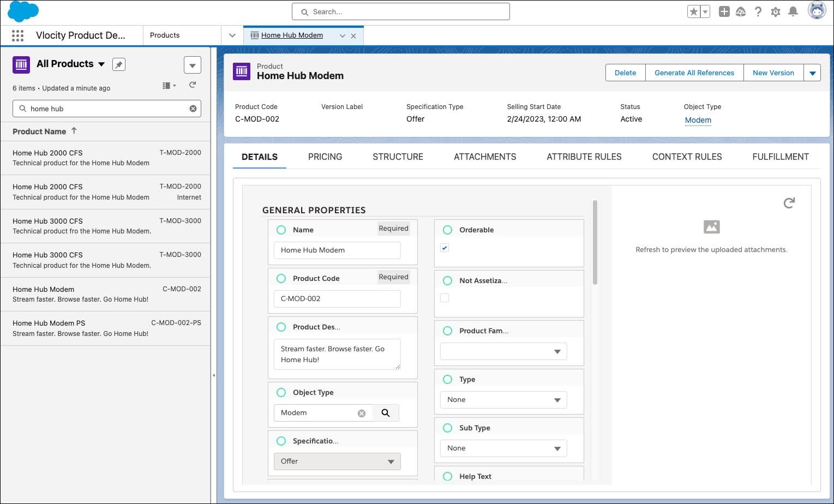Open the Products navigation item
Viewport: 834px width, 504px height.
pyautogui.click(x=165, y=35)
